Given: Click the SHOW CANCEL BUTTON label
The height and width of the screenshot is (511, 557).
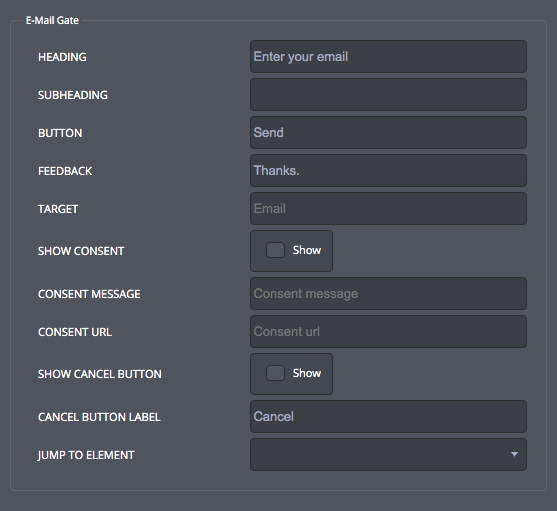Looking at the screenshot, I should (100, 374).
